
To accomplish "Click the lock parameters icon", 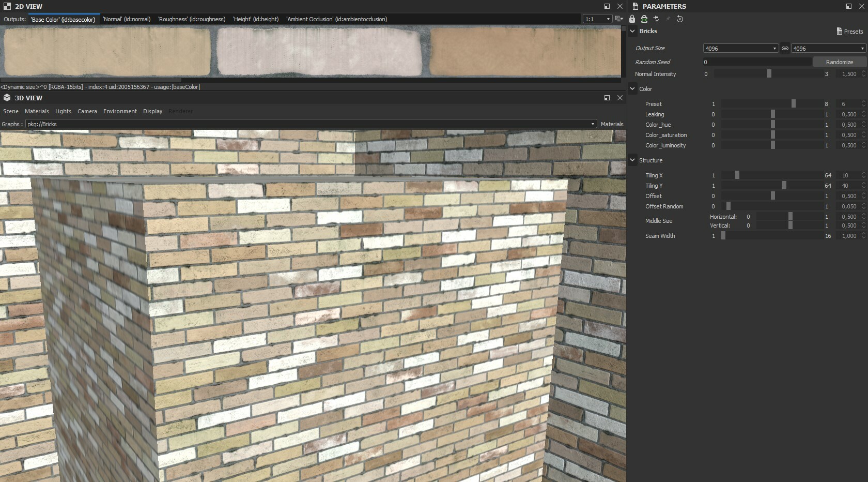I will tap(632, 19).
